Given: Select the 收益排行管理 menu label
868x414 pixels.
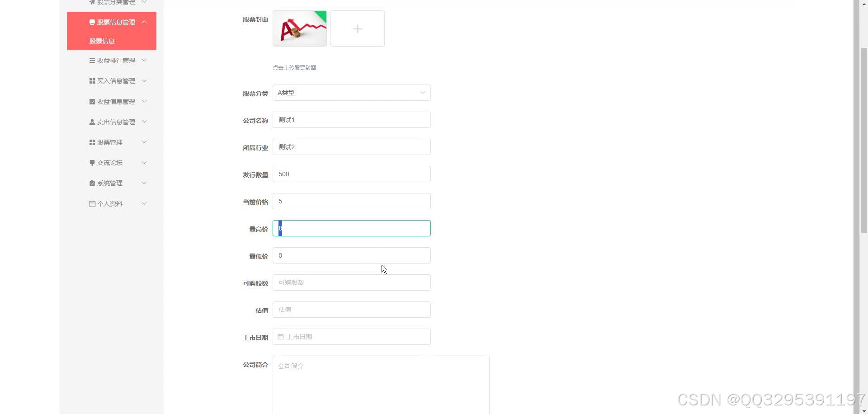Looking at the screenshot, I should pyautogui.click(x=116, y=61).
